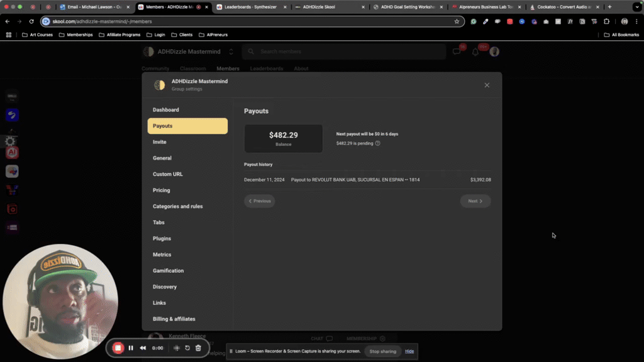
Task: Click the Chrome profile avatar icon
Action: pos(625,21)
